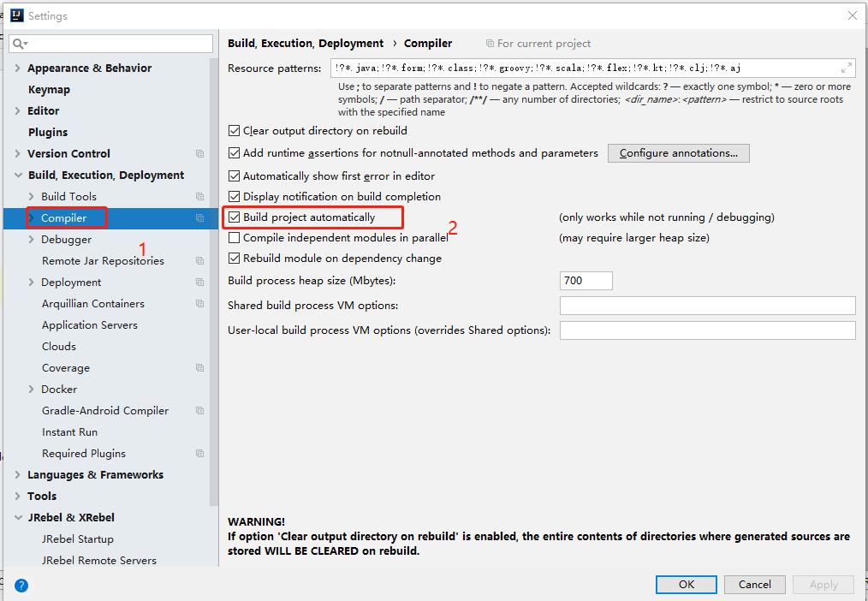This screenshot has width=868, height=601.
Task: Click the project-level icon beside Version Control
Action: tap(199, 154)
